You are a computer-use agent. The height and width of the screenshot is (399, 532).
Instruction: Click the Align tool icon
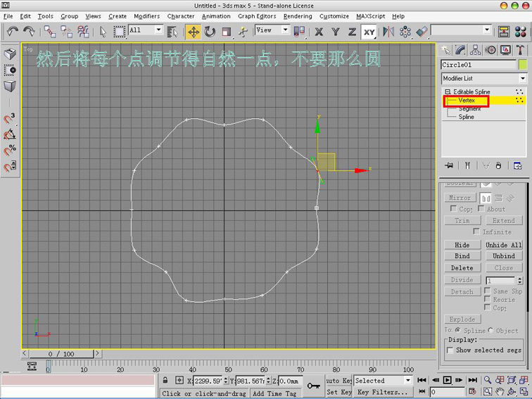422,32
